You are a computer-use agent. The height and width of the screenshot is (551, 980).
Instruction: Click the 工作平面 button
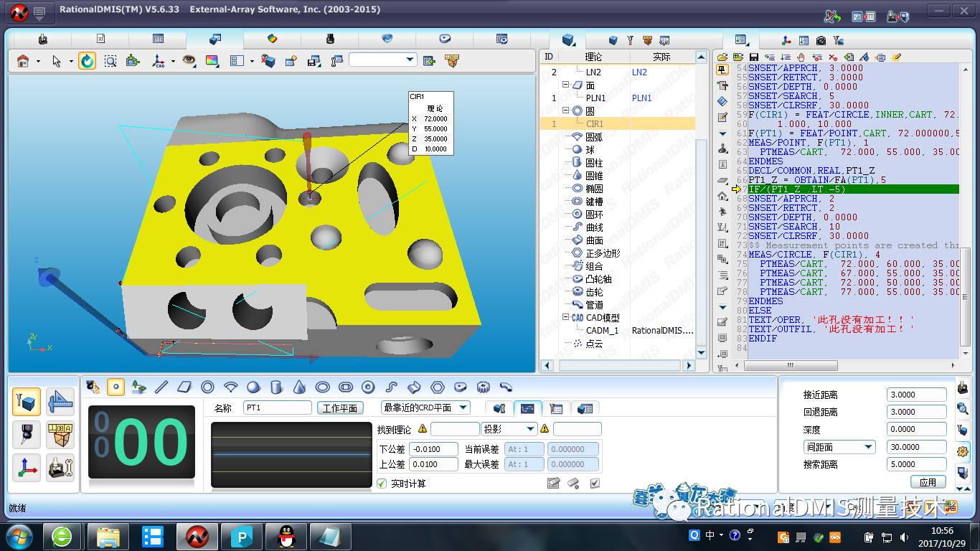click(339, 408)
